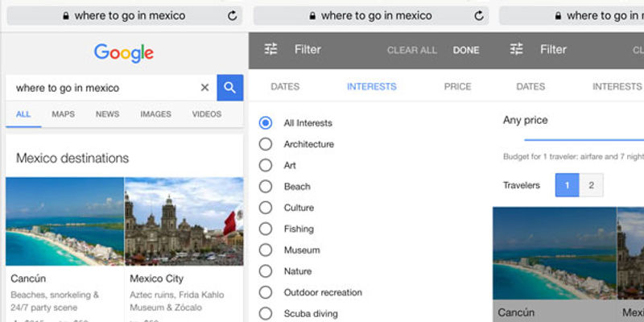Click the Google logo
Screen dimensions: 644x322
[x=124, y=53]
